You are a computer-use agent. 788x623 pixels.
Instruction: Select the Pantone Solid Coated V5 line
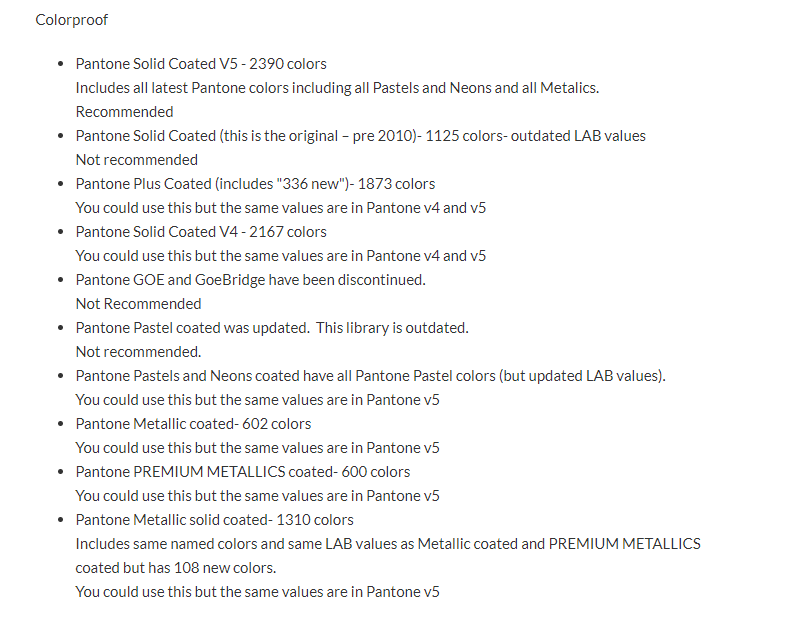[x=201, y=64]
